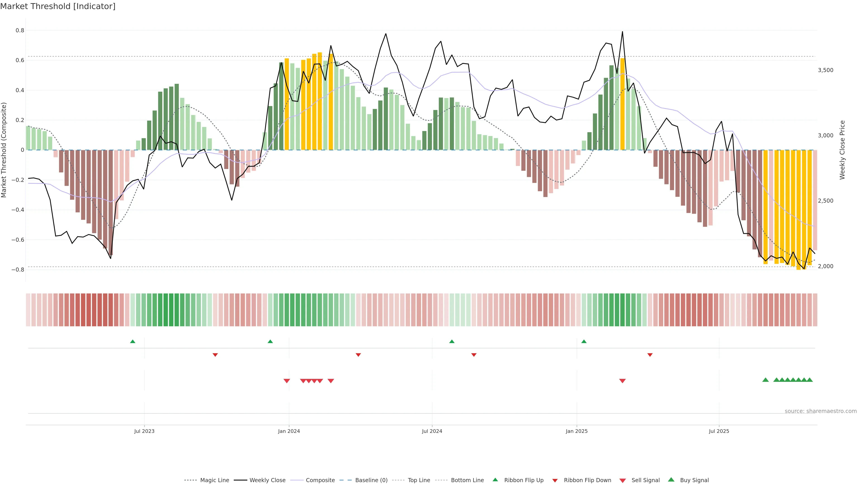This screenshot has height=488, width=868.
Task: Click the Ribbon Flip Up marker near Jan 2025
Action: click(584, 342)
